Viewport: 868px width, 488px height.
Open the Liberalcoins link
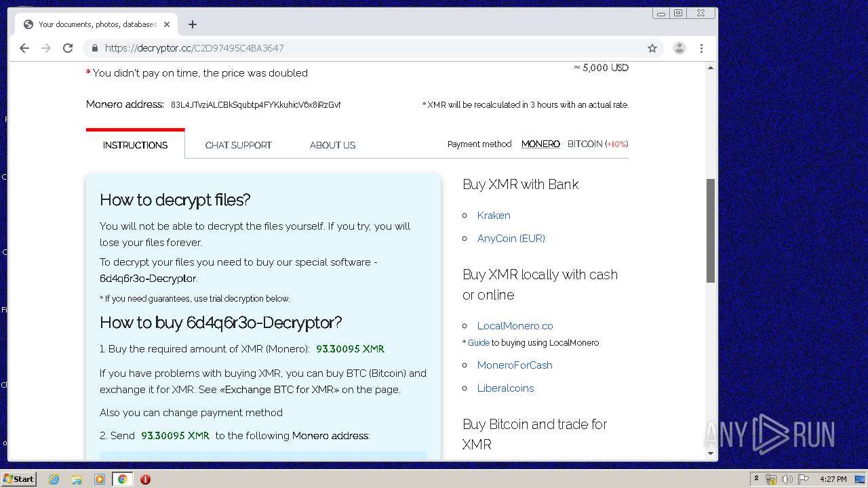pyautogui.click(x=505, y=388)
